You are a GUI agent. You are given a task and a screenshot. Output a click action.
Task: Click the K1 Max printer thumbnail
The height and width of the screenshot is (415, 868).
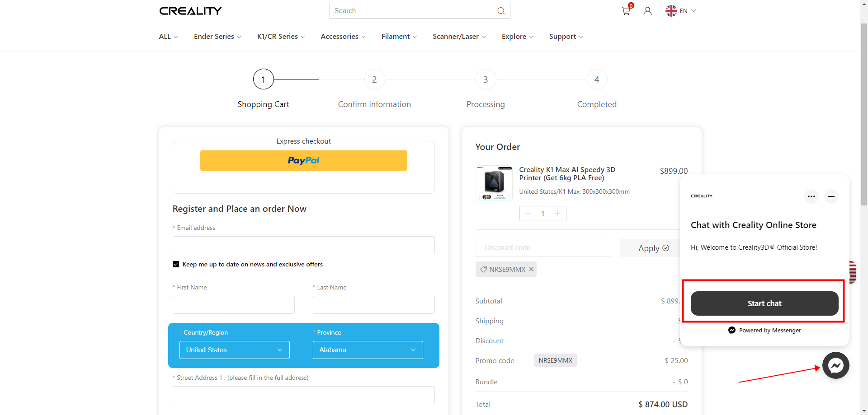494,184
